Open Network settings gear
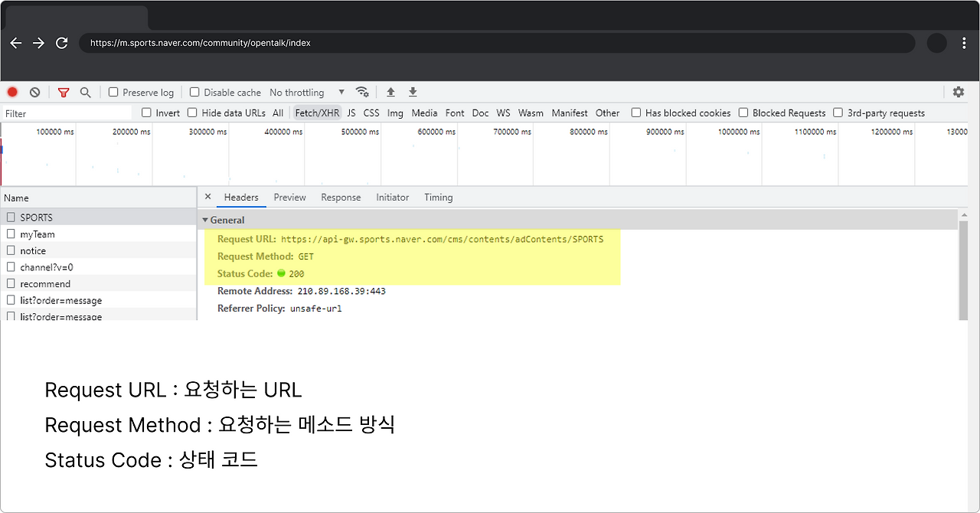Screen dimensions: 980x513 click(x=959, y=92)
